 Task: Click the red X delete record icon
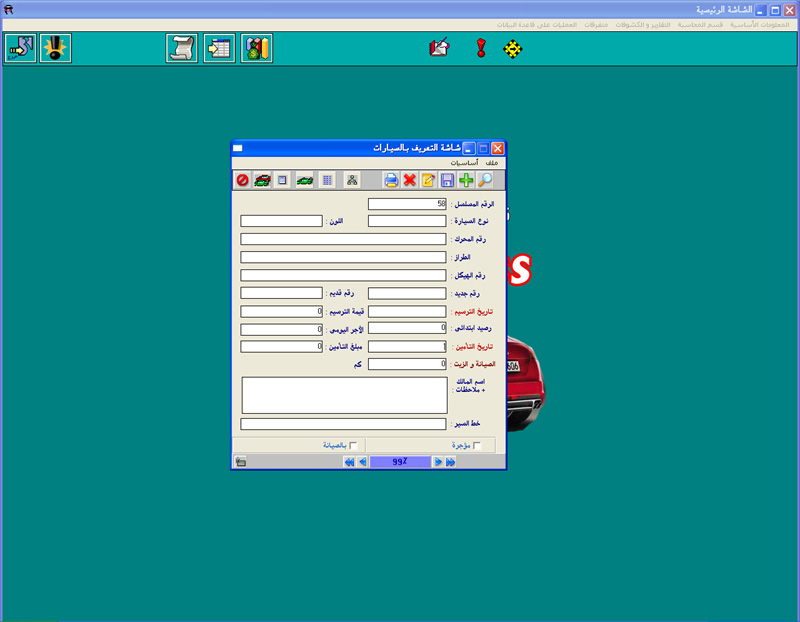click(x=409, y=180)
